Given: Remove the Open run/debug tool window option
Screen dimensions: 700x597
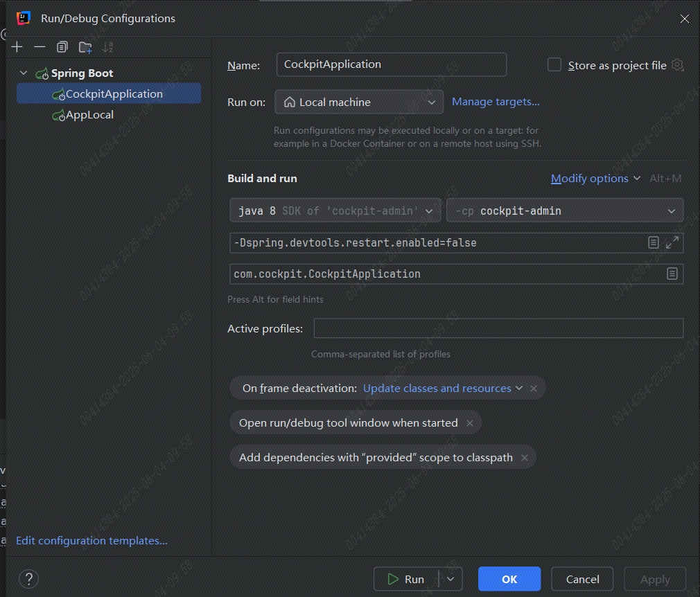Looking at the screenshot, I should click(470, 422).
